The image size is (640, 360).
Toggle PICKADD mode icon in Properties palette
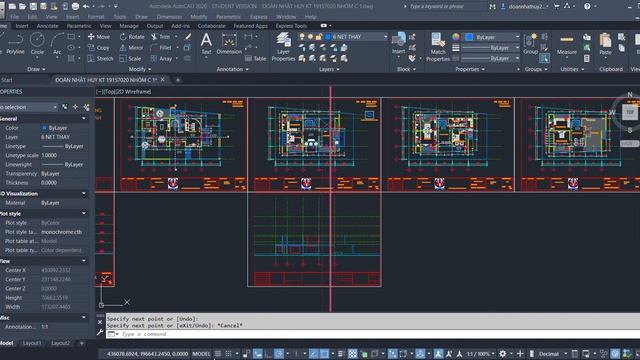[x=65, y=107]
